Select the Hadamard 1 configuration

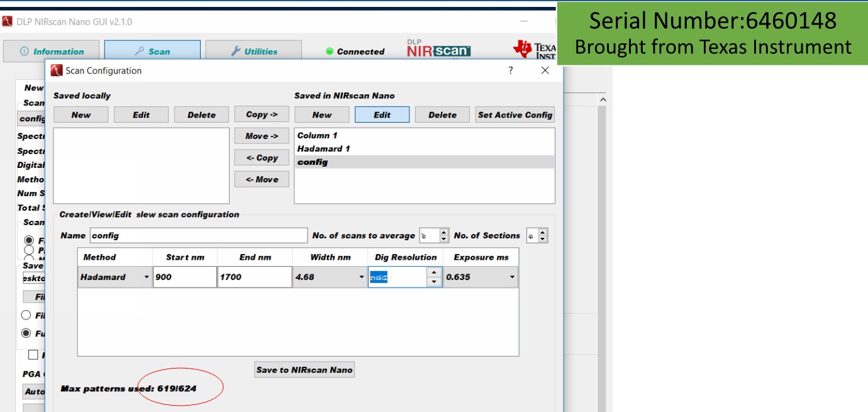pyautogui.click(x=425, y=148)
